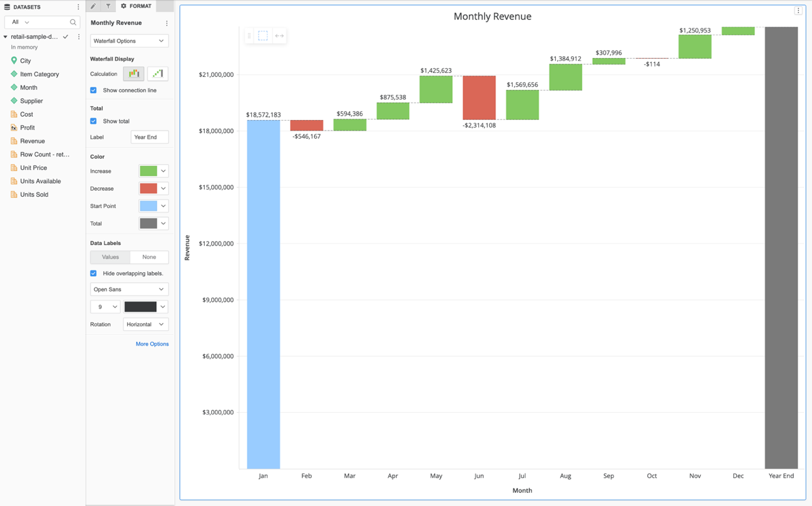Screen dimensions: 812x506
Task: Click the Year End label input field
Action: coord(149,137)
